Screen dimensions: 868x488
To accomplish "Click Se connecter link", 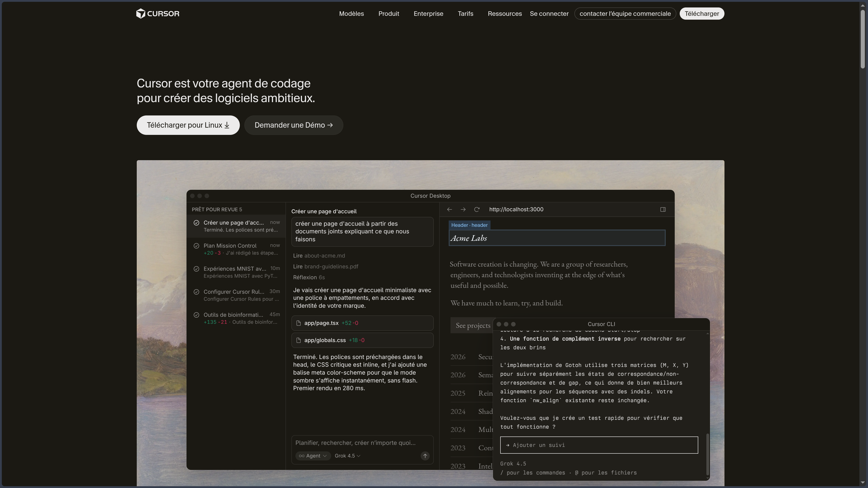I will coord(549,14).
